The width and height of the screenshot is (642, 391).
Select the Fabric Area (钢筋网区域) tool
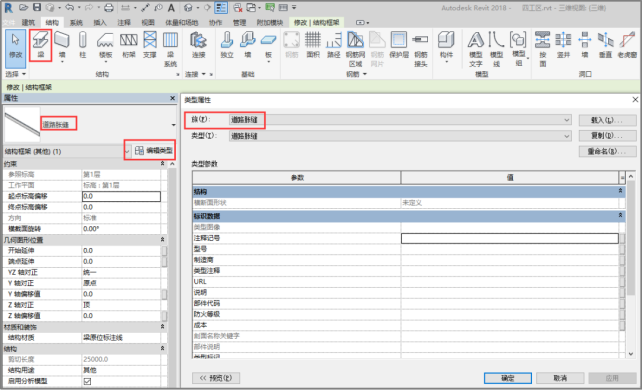click(x=355, y=49)
